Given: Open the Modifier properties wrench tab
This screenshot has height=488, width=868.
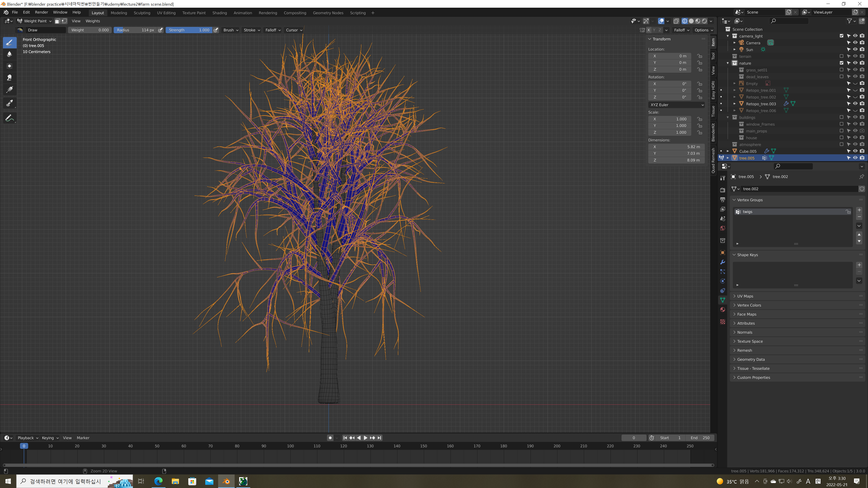Looking at the screenshot, I should 722,262.
